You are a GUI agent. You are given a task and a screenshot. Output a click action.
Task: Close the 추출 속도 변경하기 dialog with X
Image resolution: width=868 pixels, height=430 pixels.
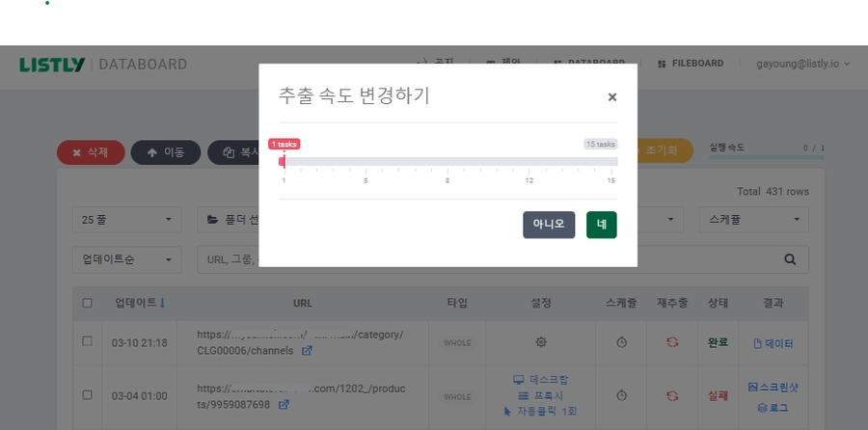coord(611,97)
